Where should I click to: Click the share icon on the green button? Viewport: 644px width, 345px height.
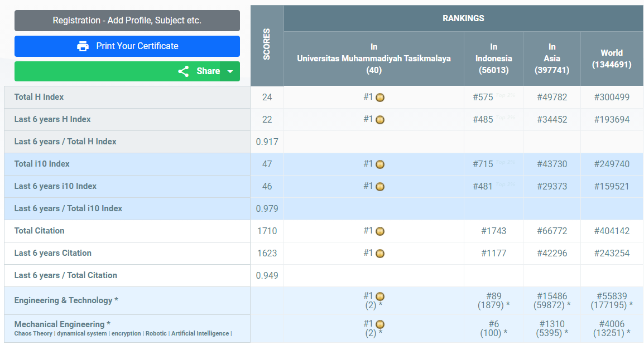click(183, 71)
